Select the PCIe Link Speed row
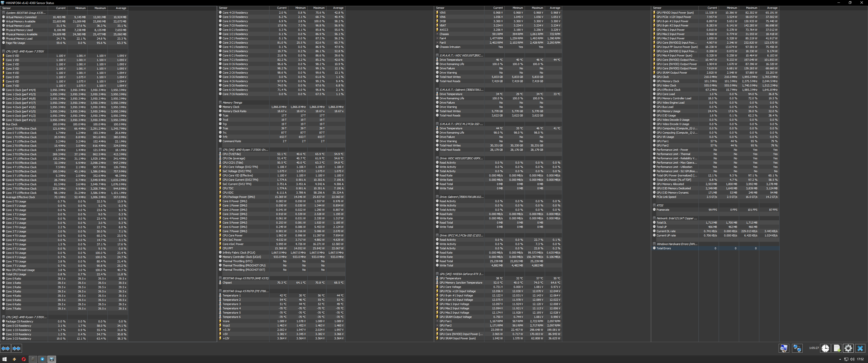 click(x=715, y=197)
